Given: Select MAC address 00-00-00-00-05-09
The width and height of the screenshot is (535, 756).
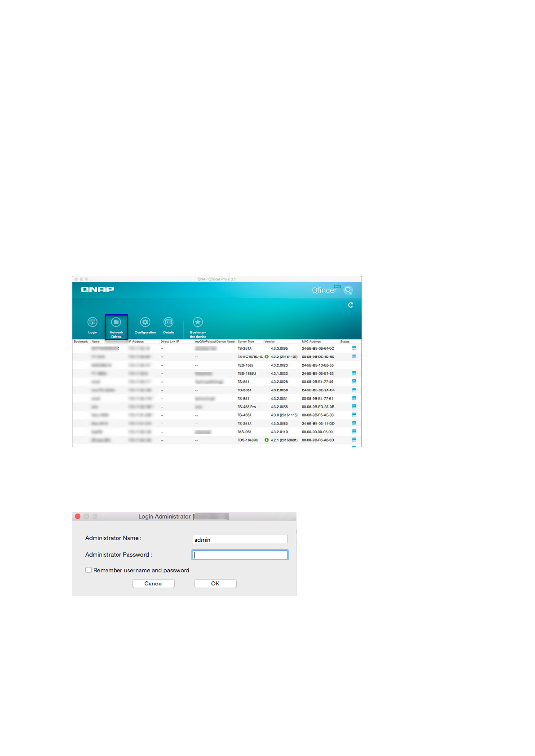Looking at the screenshot, I should 317,432.
